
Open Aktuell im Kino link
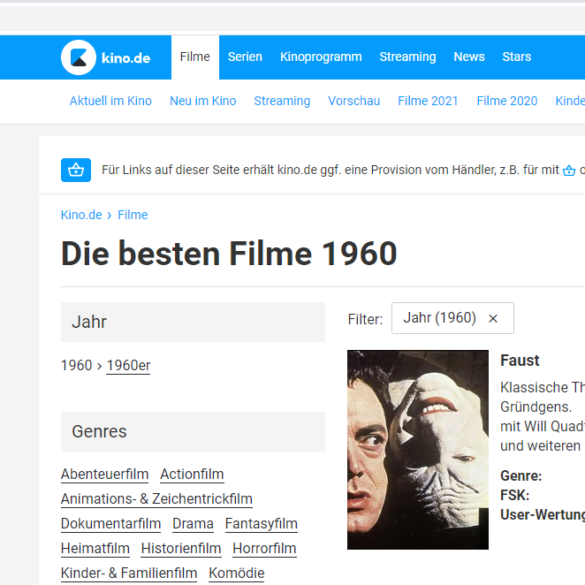pos(110,101)
